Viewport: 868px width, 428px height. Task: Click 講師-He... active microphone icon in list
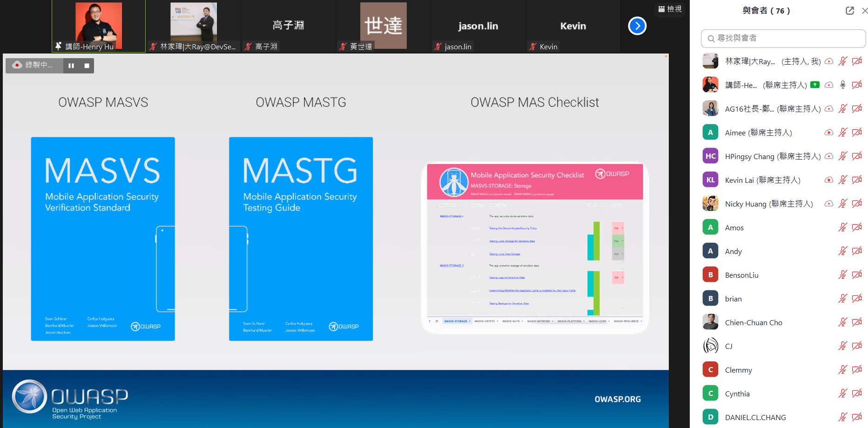[842, 85]
